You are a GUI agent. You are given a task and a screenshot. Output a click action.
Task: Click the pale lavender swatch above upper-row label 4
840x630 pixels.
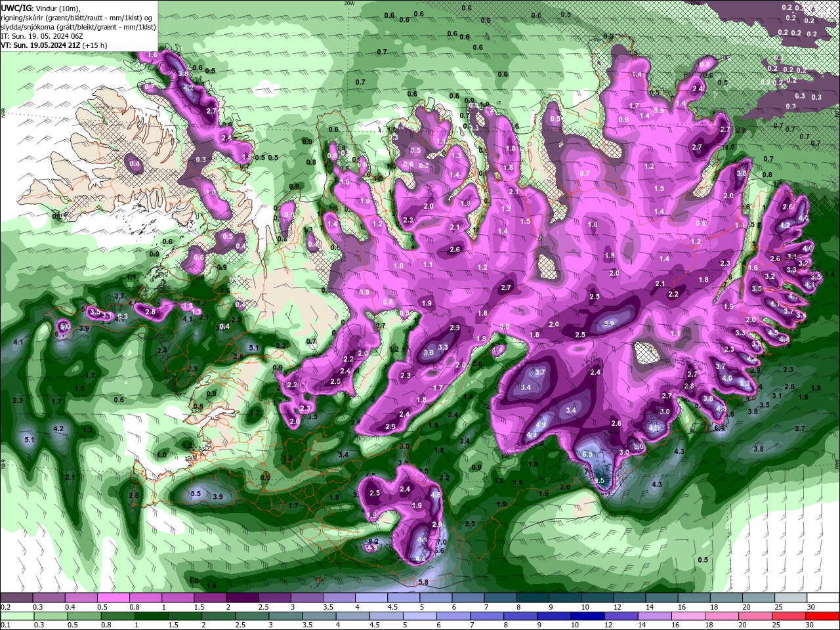pos(371,598)
